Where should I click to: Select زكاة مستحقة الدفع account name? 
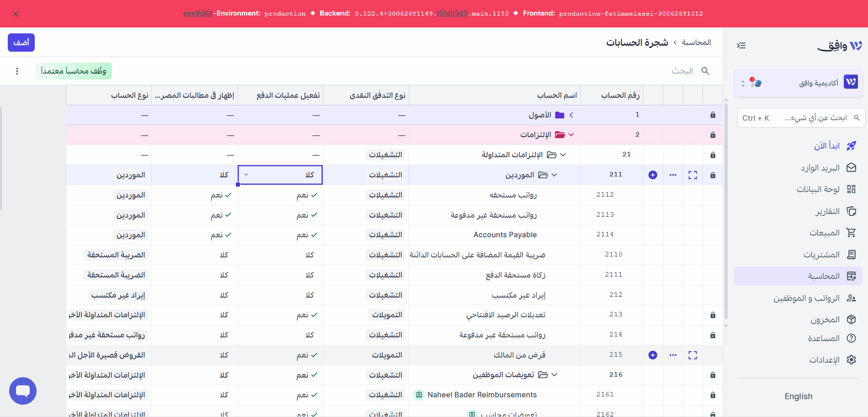coord(516,275)
